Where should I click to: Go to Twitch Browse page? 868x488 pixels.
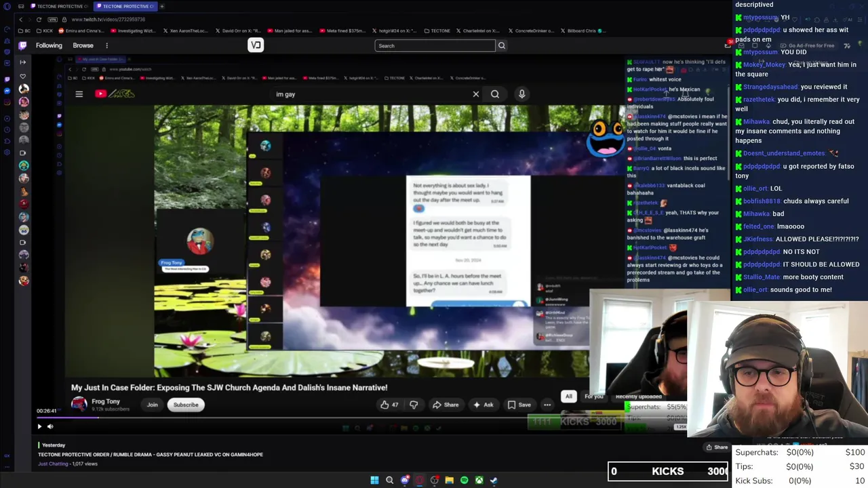(x=83, y=45)
